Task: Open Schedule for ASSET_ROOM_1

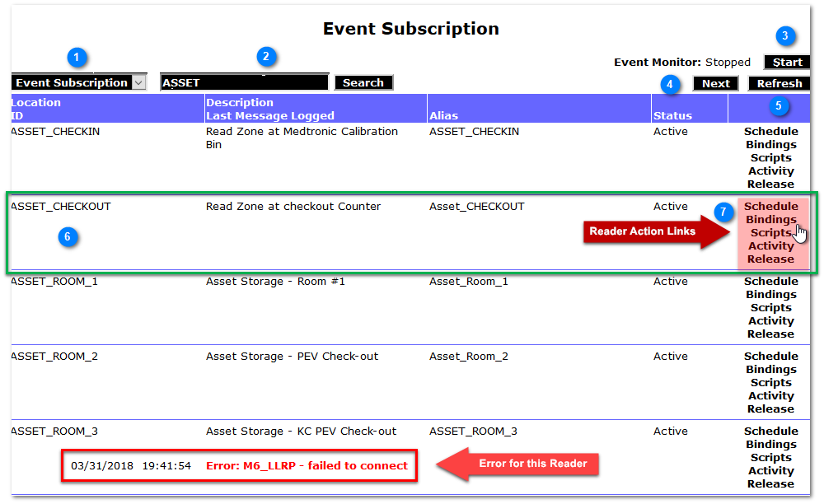Action: tap(771, 282)
